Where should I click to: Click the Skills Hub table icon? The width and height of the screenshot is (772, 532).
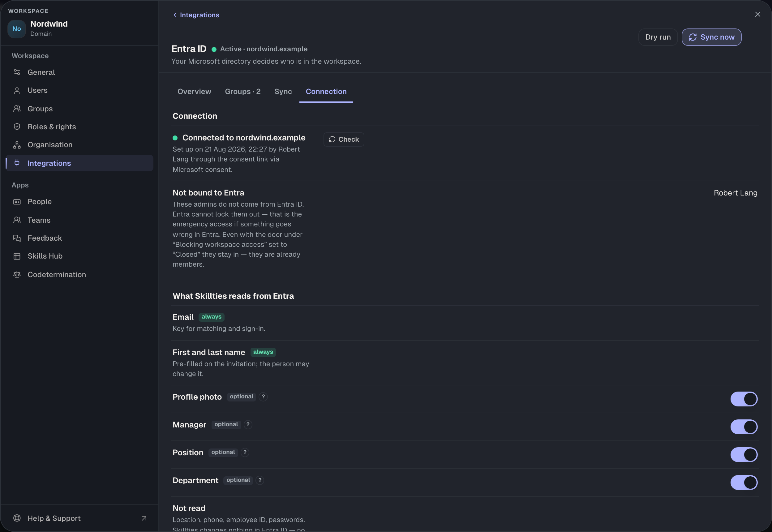tap(17, 256)
